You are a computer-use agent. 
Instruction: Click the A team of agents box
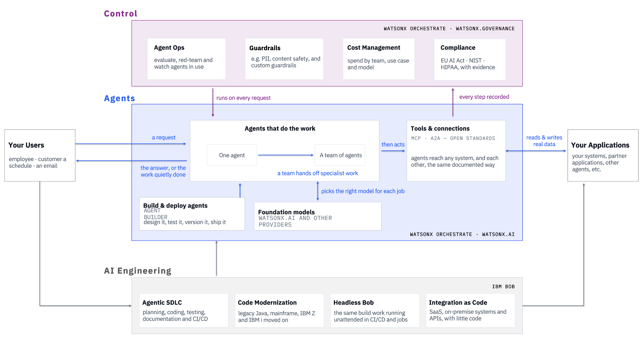coord(340,155)
